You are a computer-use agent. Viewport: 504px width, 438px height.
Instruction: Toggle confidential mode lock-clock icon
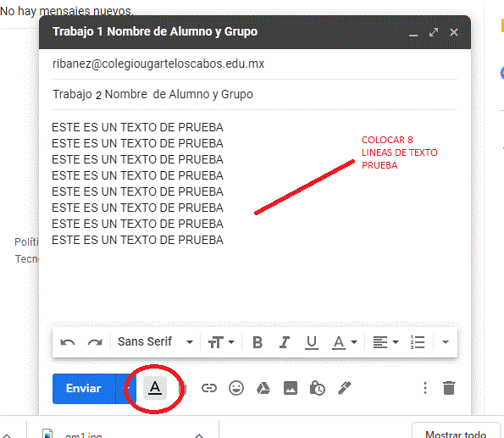318,388
